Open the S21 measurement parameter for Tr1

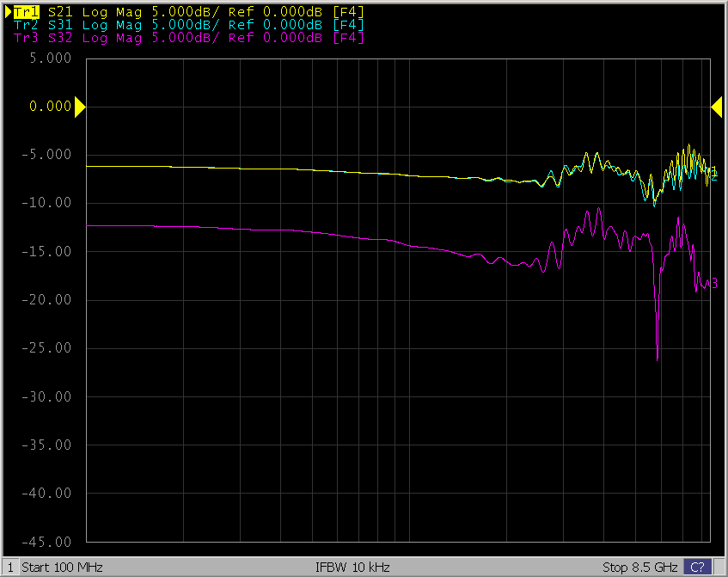pos(60,12)
